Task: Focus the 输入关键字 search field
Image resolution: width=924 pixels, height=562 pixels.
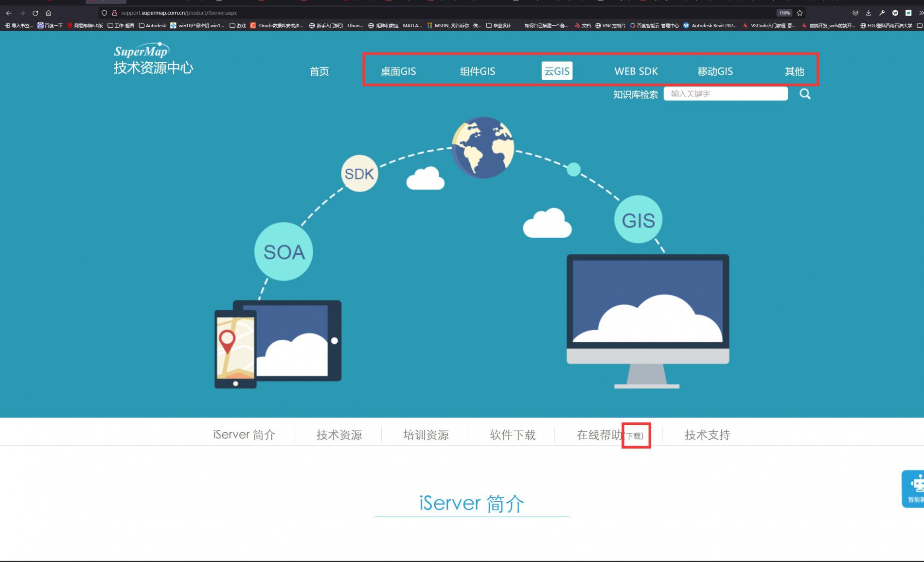Action: (x=726, y=94)
